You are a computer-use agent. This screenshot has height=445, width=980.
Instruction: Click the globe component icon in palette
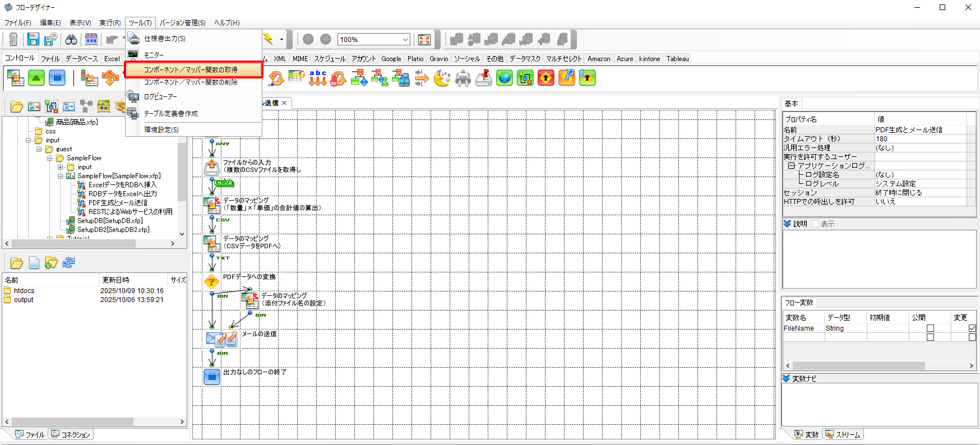(x=505, y=78)
